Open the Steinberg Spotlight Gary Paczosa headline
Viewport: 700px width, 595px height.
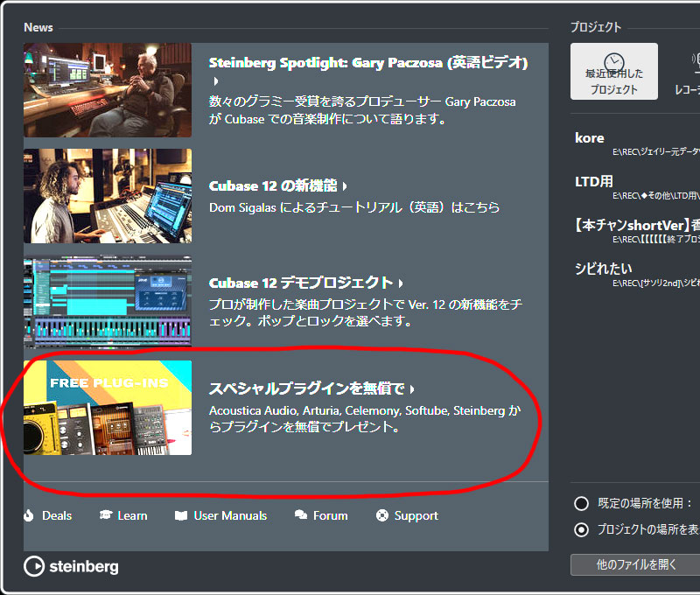coord(368,63)
